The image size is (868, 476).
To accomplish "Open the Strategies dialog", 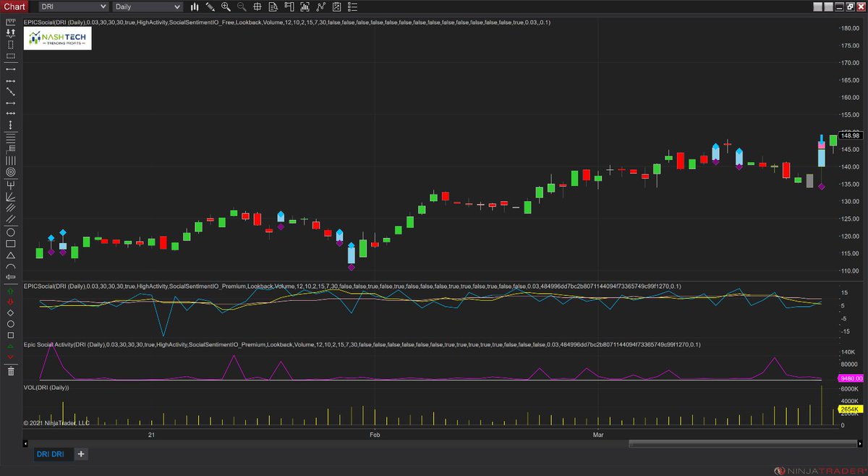I will pos(337,7).
